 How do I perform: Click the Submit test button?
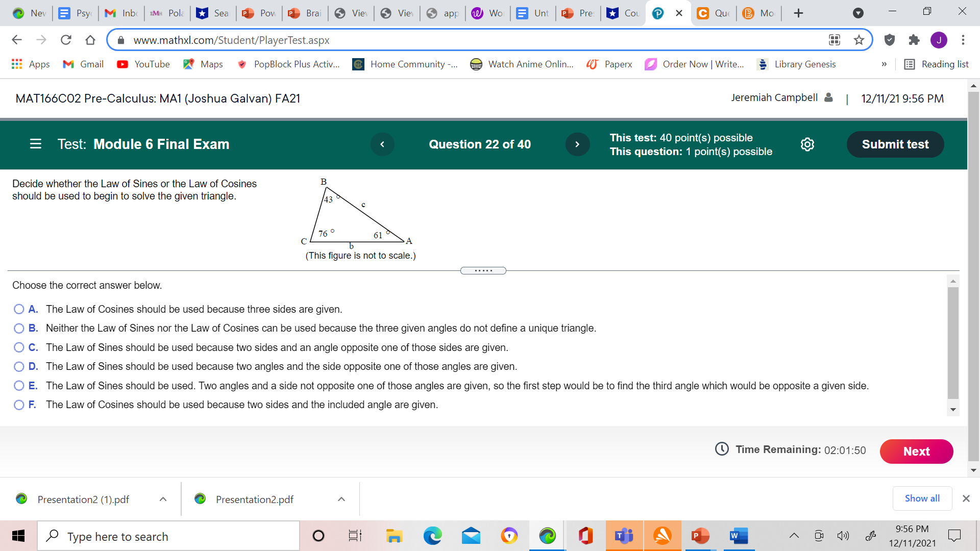(895, 144)
